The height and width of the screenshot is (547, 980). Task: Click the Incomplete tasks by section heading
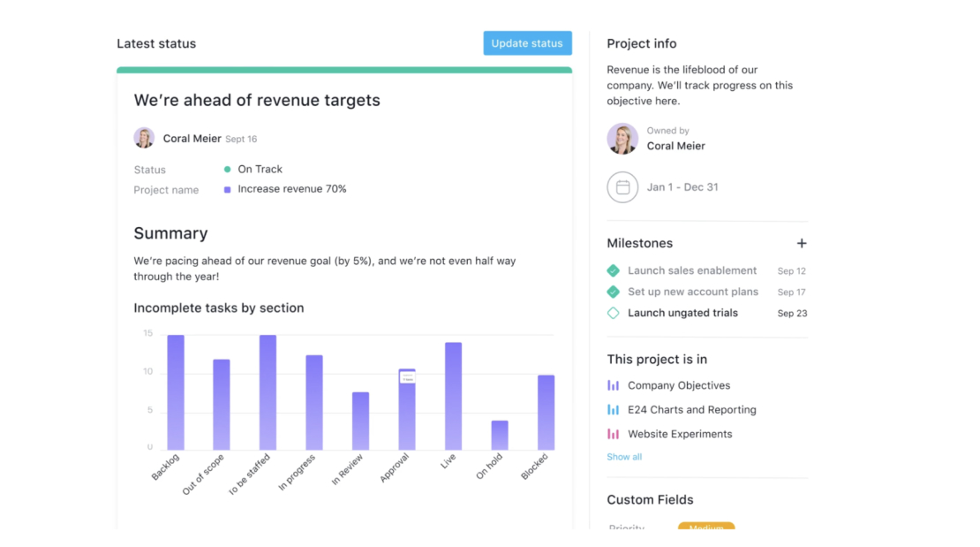[x=219, y=308]
